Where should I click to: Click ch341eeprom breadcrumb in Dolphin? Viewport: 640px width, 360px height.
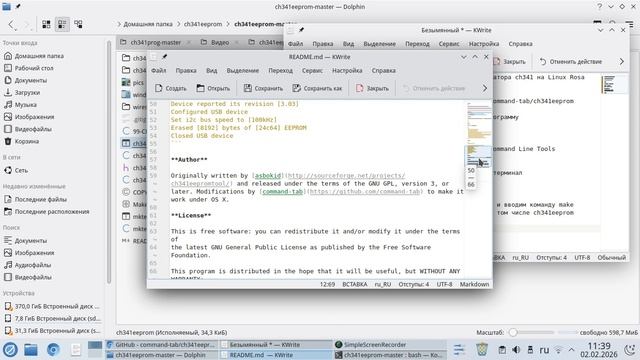pos(203,24)
